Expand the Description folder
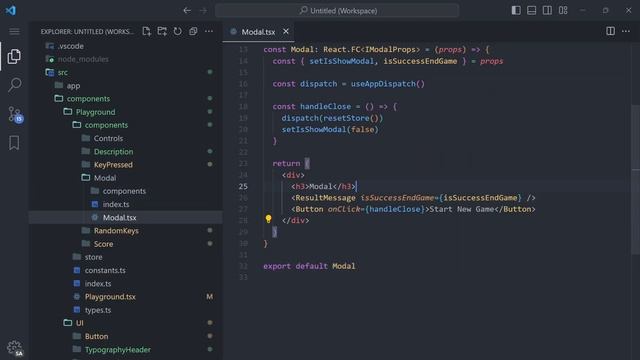This screenshot has height=360, width=640. pyautogui.click(x=113, y=151)
